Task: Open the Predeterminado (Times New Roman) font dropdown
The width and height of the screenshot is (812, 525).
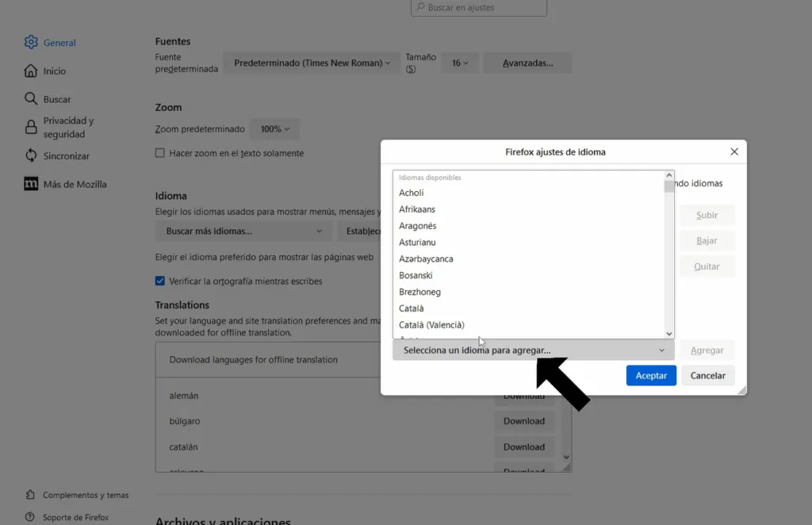Action: [x=312, y=63]
